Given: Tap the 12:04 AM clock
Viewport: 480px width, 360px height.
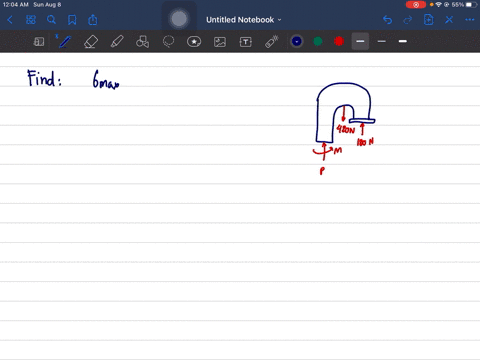Looking at the screenshot, I should (x=15, y=5).
